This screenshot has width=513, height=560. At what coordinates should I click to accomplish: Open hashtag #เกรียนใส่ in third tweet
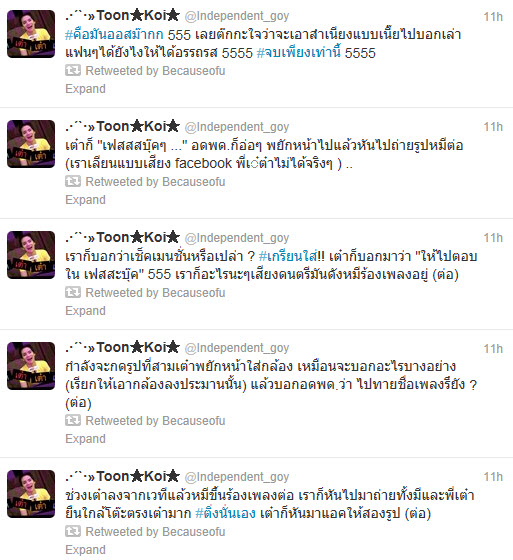pos(288,256)
